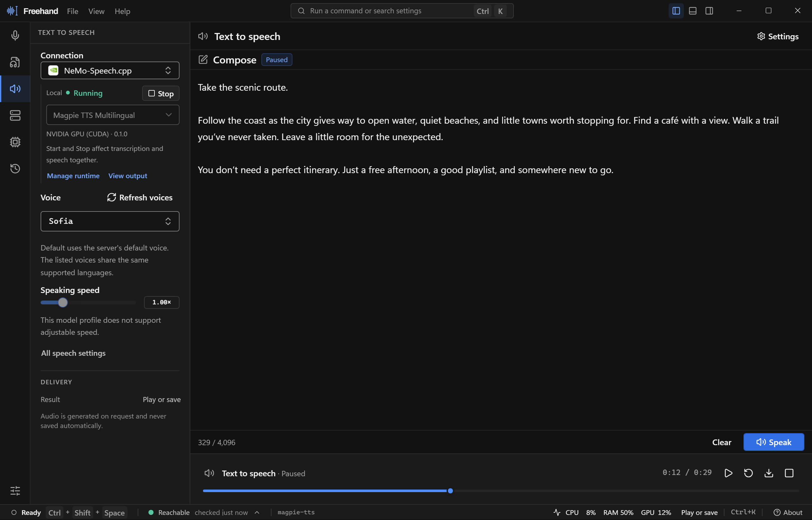Open Settings with the gear icon
This screenshot has width=812, height=520.
click(x=777, y=36)
